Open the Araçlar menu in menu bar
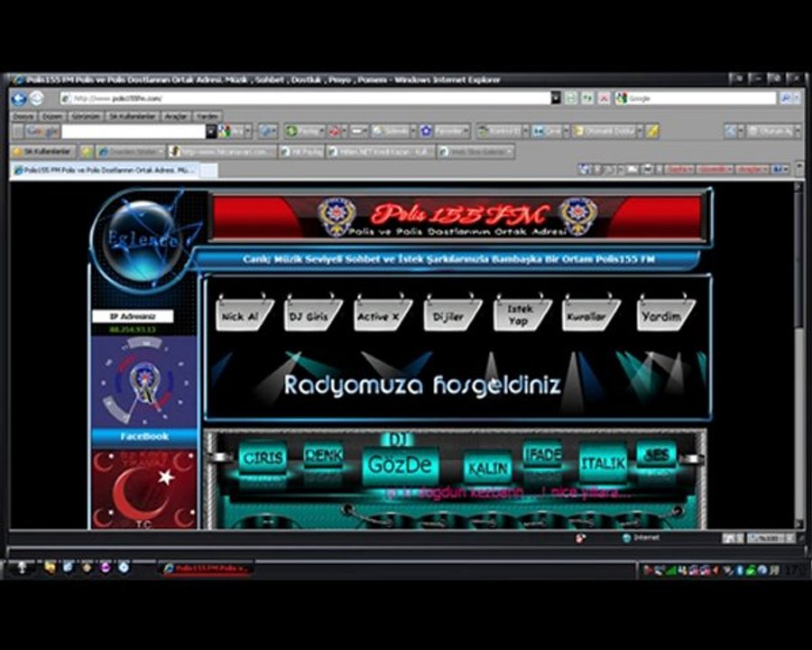812x650 pixels. coord(176,116)
